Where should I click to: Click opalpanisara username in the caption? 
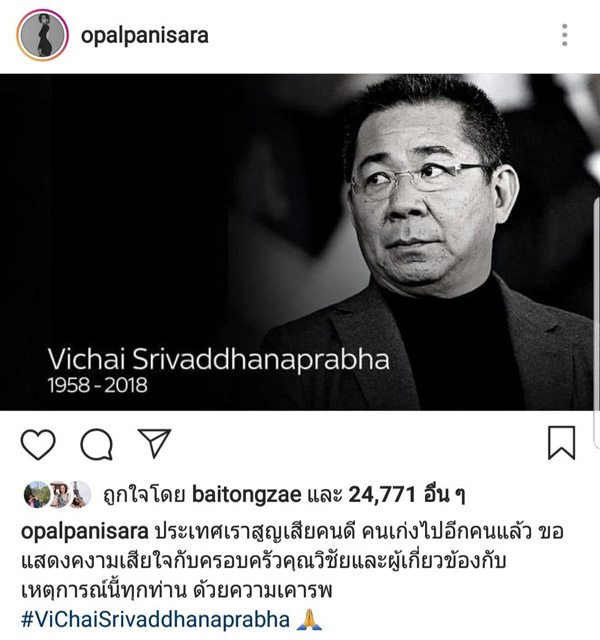point(84,532)
